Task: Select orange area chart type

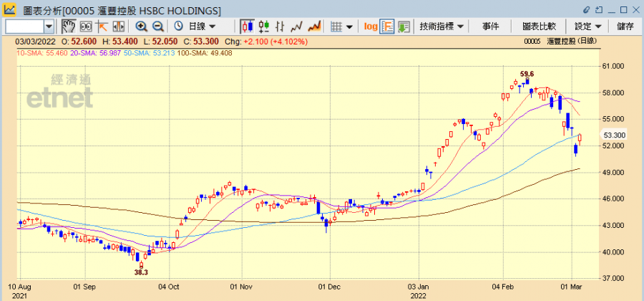Action: pos(314,27)
